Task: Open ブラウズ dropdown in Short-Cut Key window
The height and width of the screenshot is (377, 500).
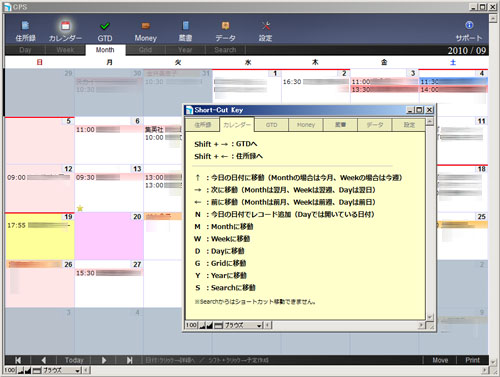Action: tap(243, 325)
